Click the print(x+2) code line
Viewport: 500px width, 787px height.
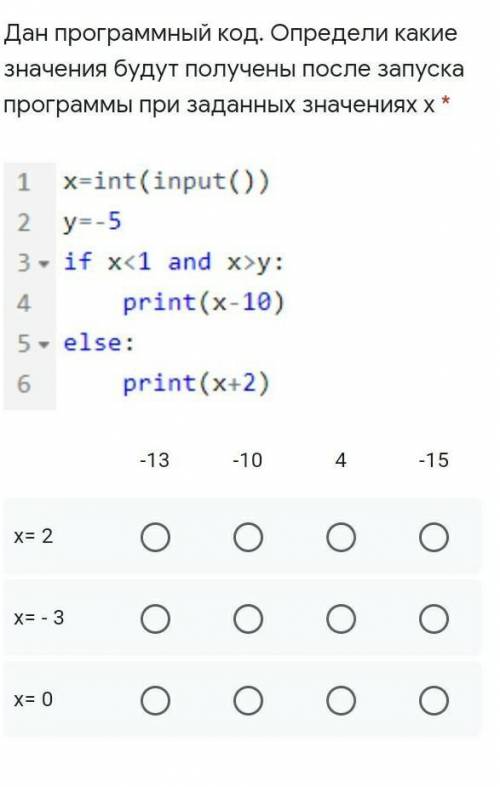tap(196, 384)
